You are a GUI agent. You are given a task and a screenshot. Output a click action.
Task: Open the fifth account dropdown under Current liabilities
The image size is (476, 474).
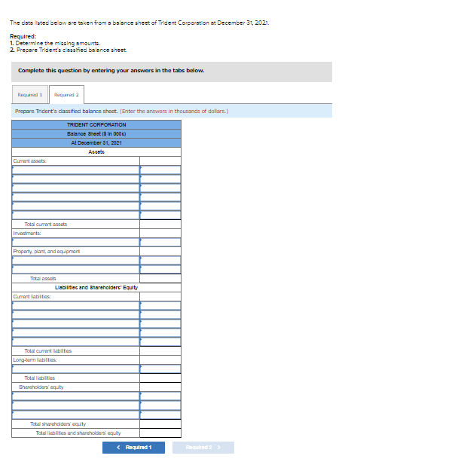point(75,341)
